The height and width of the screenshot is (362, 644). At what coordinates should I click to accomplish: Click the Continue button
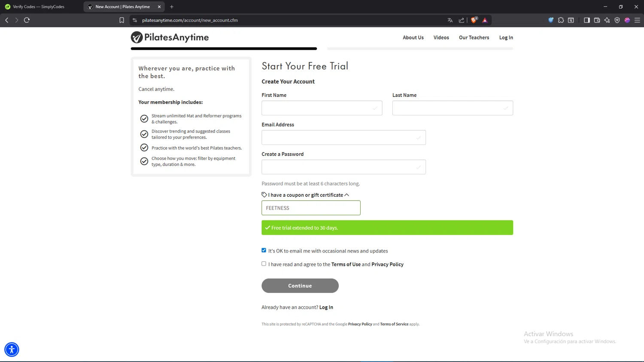coord(300,286)
